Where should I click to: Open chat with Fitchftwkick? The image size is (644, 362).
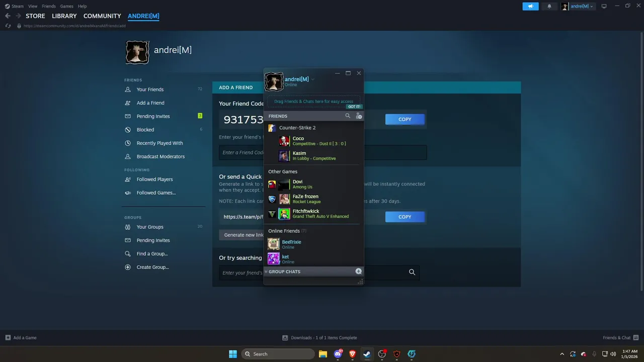[x=320, y=214]
